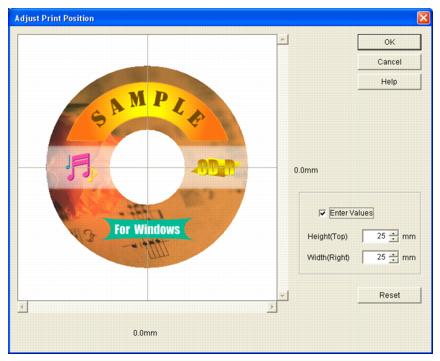Reset the print position values
Image resolution: width=440 pixels, height=361 pixels.
pos(389,295)
